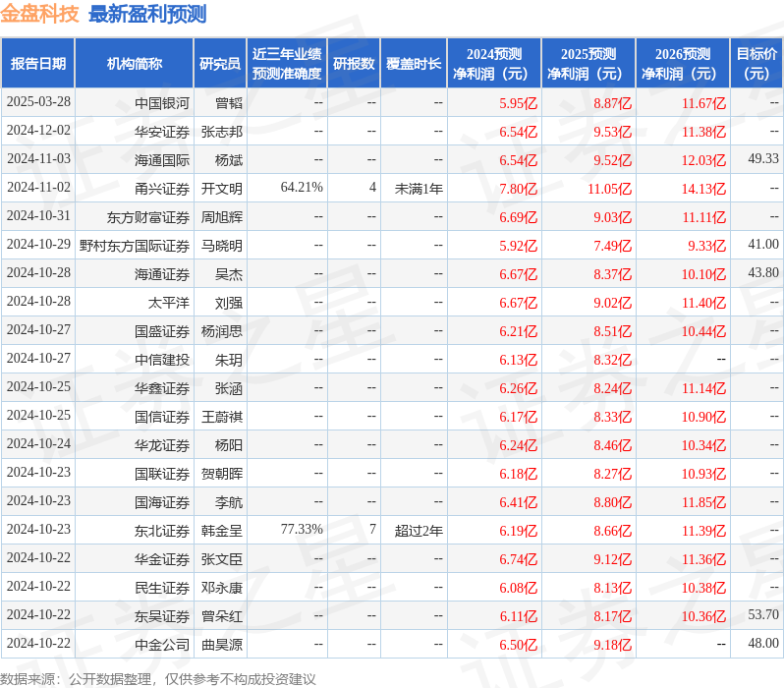Click the 近三年业绩预测准确度 column header
Image resolution: width=784 pixels, height=688 pixels.
click(x=287, y=64)
